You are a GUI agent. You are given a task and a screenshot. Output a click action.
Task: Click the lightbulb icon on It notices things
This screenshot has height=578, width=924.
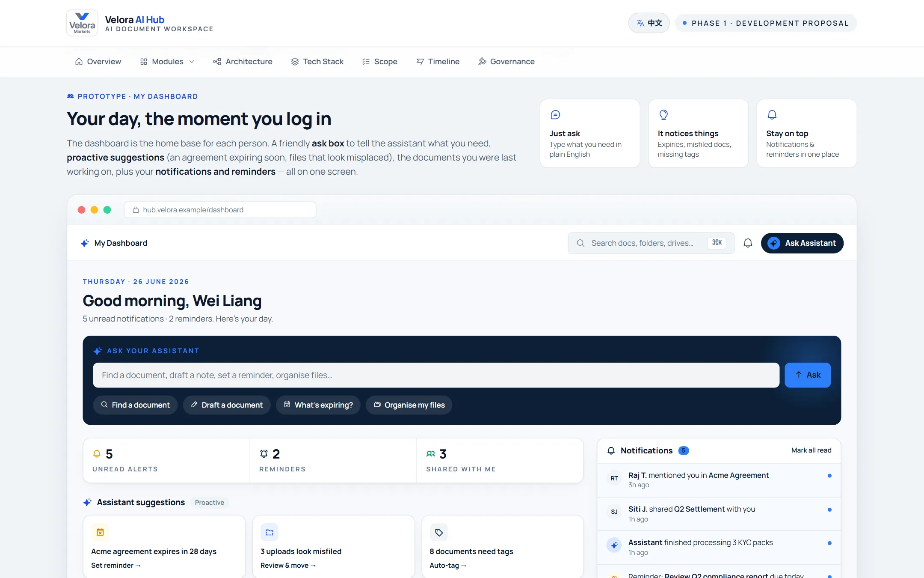pos(663,115)
